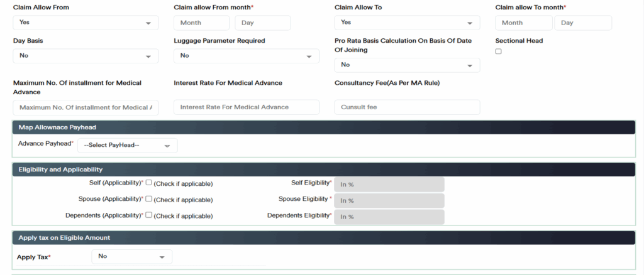
Task: Click Interest Rate For Medical Advance field
Action: click(x=246, y=107)
